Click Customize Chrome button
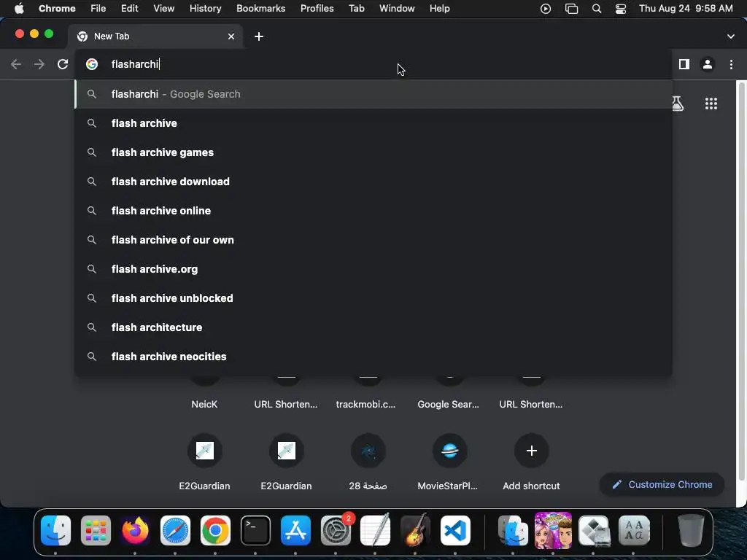 [662, 484]
